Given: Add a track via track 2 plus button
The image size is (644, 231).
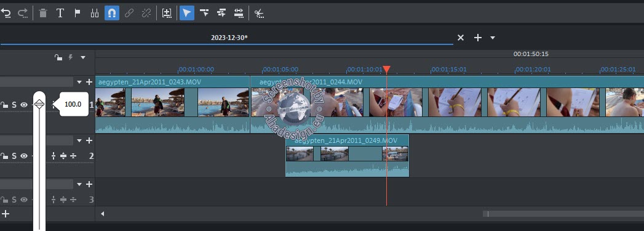Looking at the screenshot, I should (x=89, y=140).
